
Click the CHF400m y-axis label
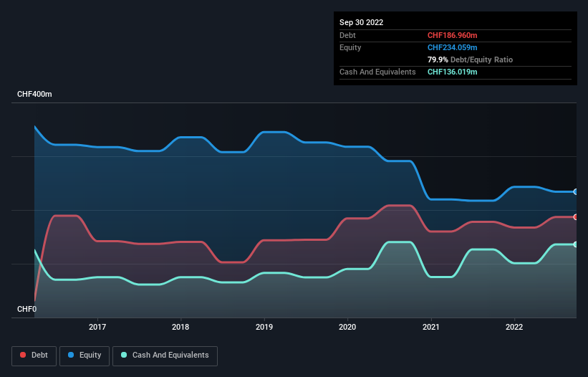[x=34, y=94]
